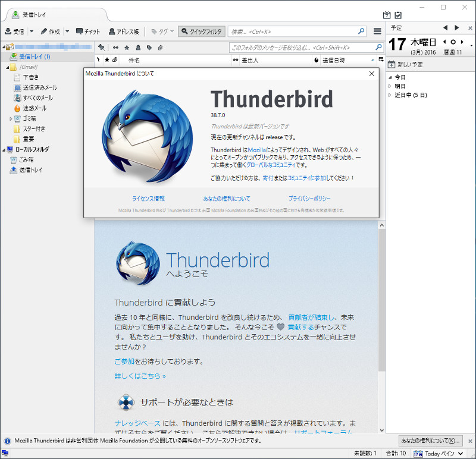
Task: Open the コミュニティに参加 link
Action: pos(306,178)
